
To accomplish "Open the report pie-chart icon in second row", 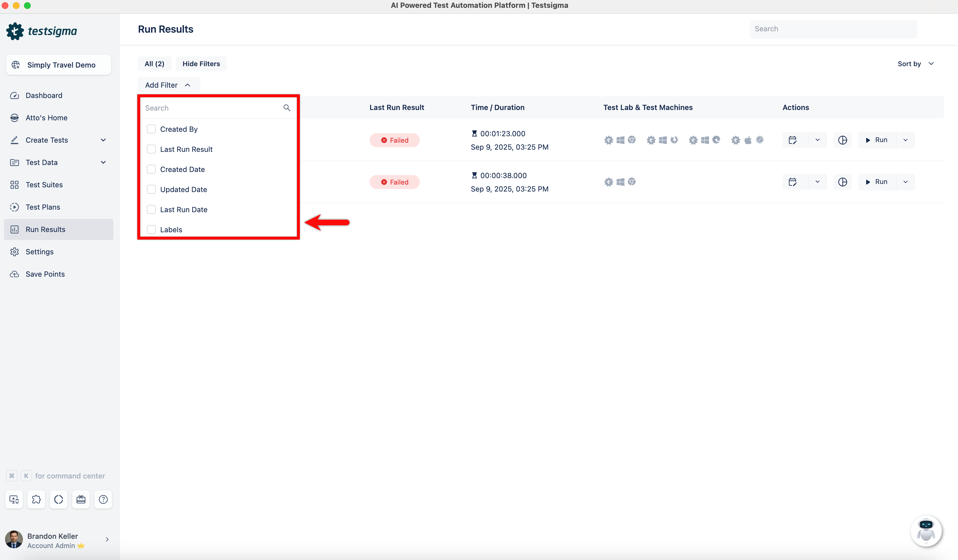I will click(842, 182).
